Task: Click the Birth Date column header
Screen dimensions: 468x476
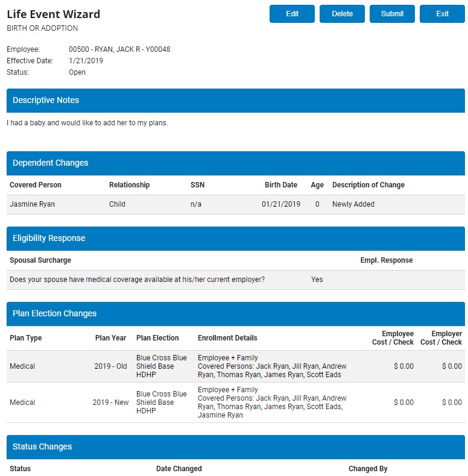Action: pos(280,185)
